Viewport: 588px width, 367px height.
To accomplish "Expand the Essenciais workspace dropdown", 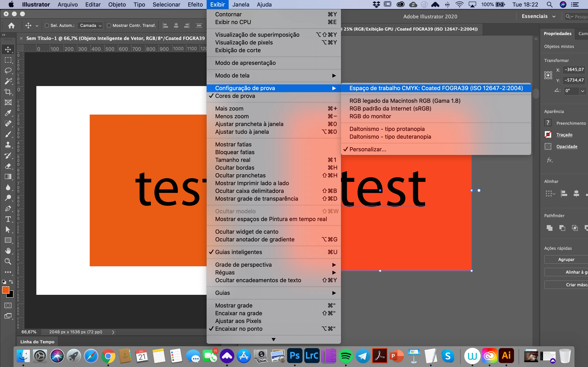I will 538,16.
